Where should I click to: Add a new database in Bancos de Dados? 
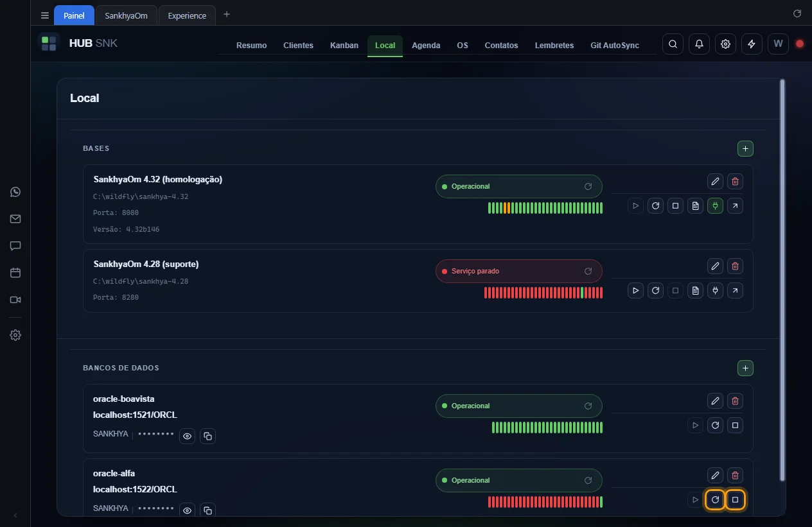[x=745, y=368]
